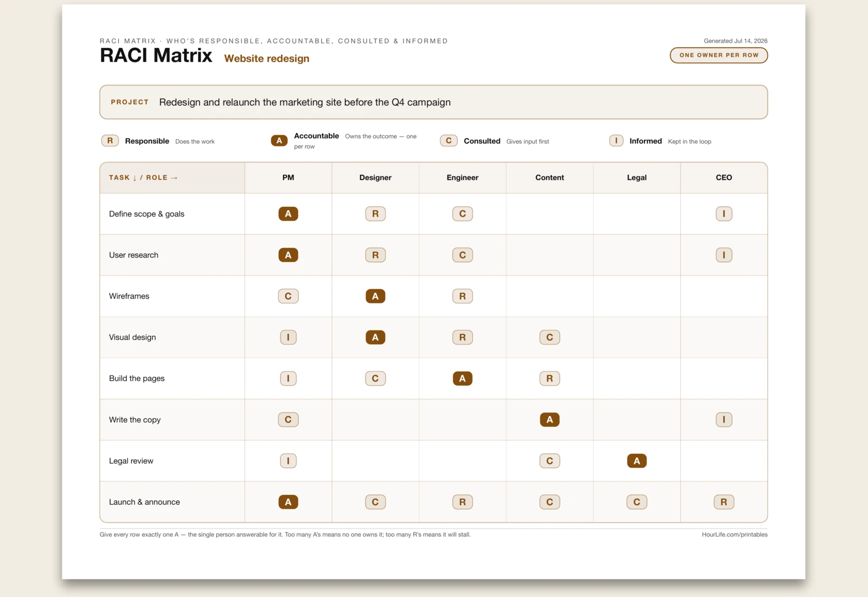This screenshot has width=868, height=597.
Task: Click the PM column header
Action: click(x=288, y=177)
